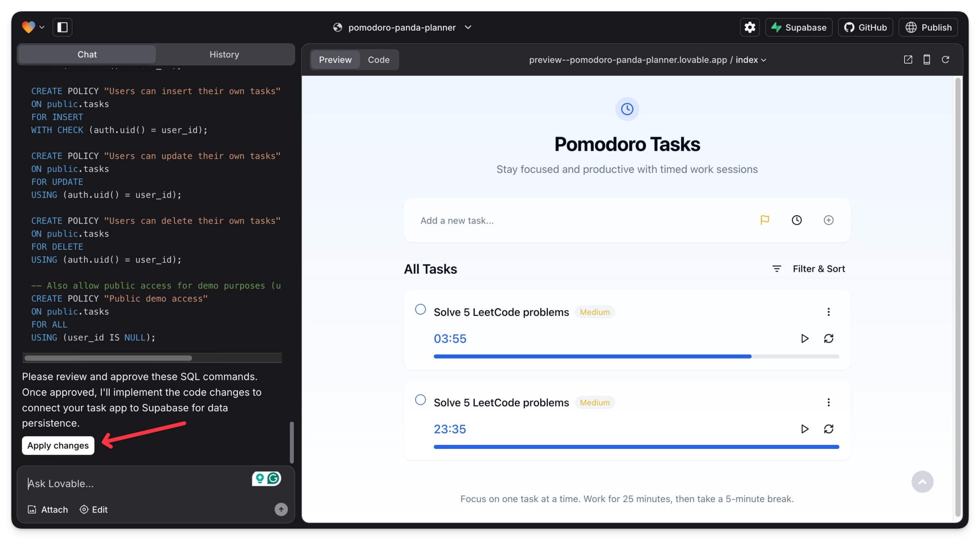Attach an image to the chat
The image size is (980, 540).
point(47,509)
